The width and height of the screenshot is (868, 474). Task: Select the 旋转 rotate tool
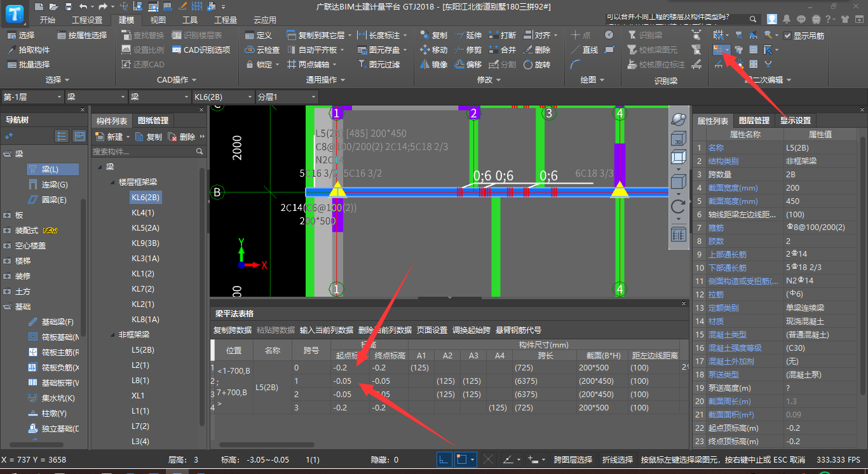point(537,64)
